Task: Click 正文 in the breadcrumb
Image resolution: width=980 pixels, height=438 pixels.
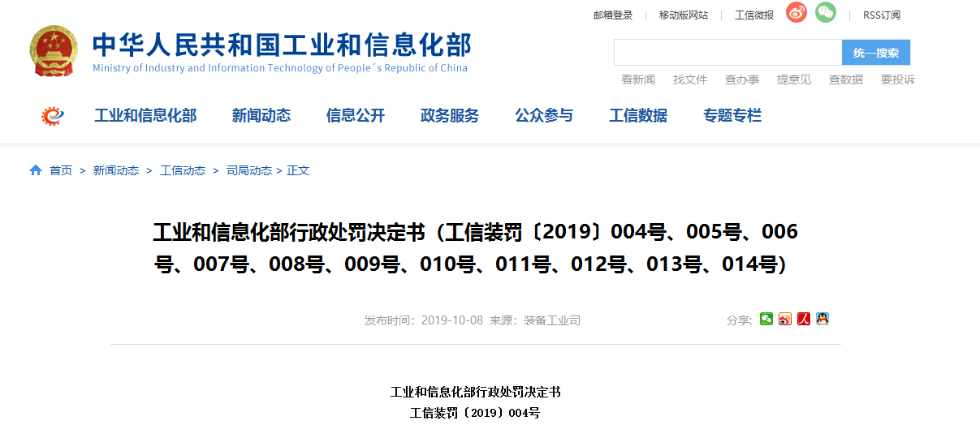Action: tap(298, 170)
